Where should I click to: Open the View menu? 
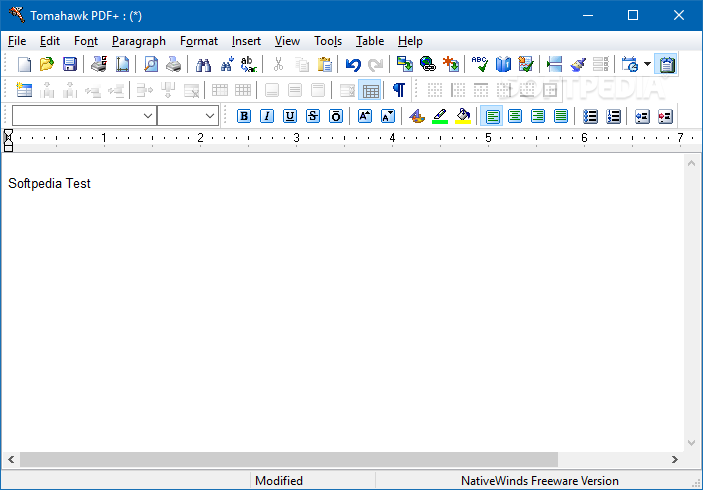tap(287, 41)
